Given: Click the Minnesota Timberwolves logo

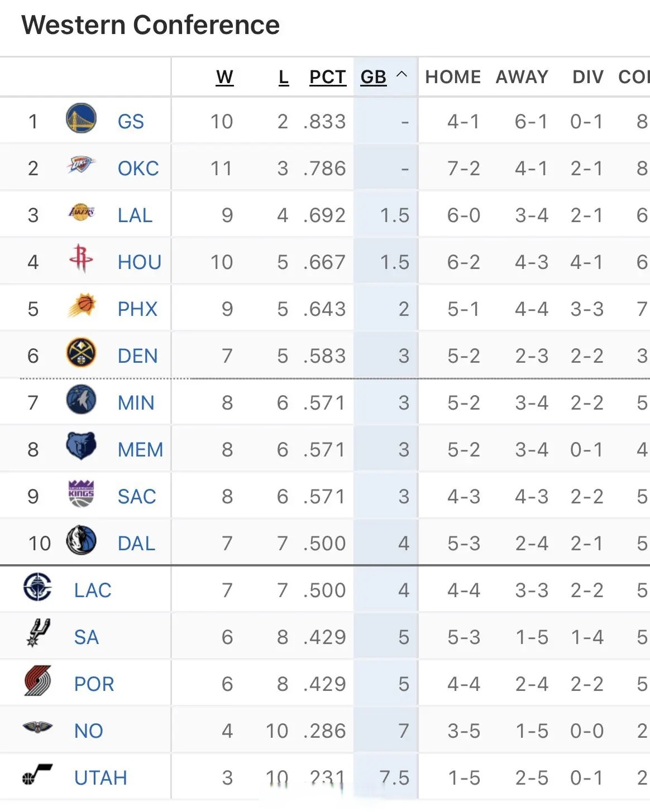Looking at the screenshot, I should (81, 400).
